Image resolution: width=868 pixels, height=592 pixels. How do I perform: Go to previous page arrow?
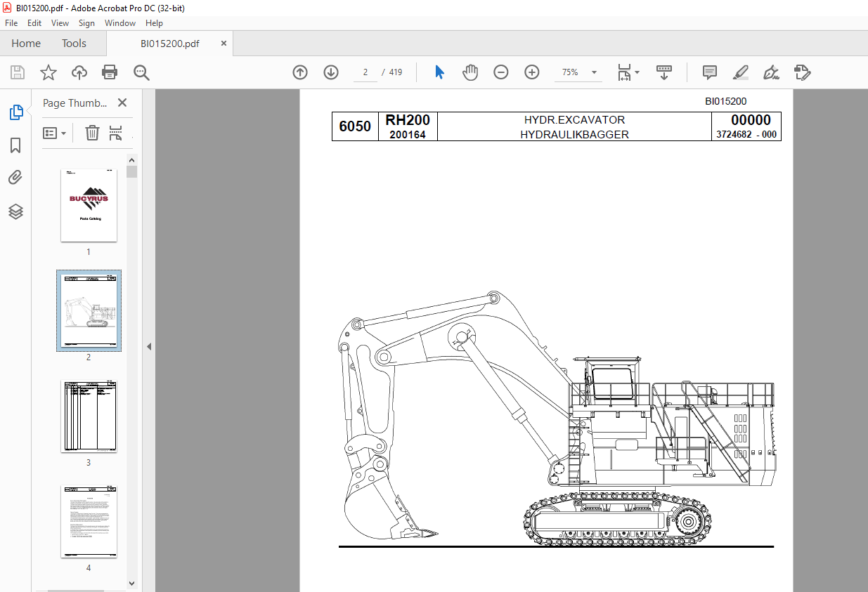click(300, 72)
